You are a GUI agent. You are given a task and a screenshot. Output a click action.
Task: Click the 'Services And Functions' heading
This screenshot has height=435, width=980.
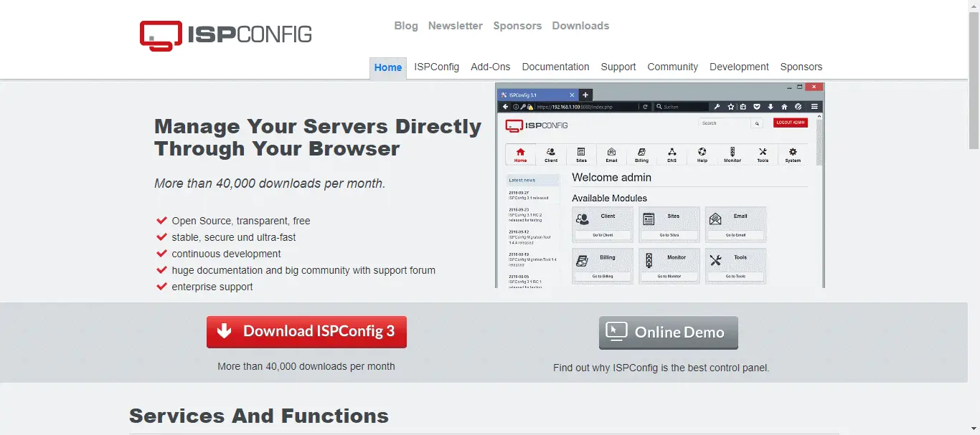coord(259,416)
